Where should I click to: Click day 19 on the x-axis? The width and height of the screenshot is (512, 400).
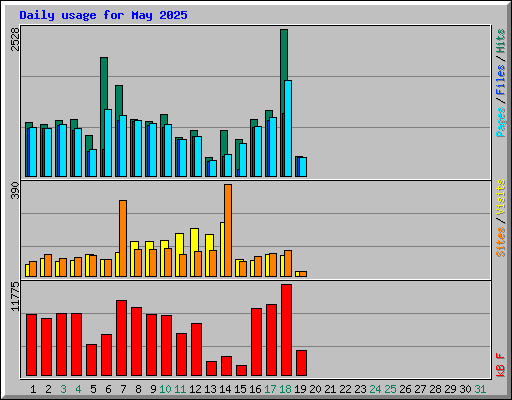pyautogui.click(x=300, y=389)
